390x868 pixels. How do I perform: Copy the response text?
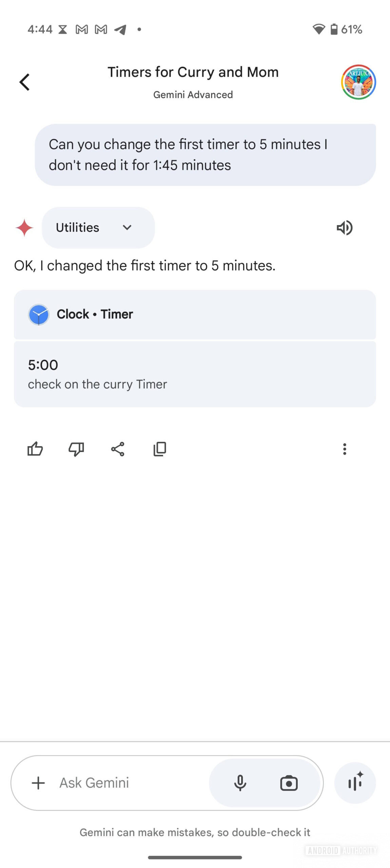click(x=160, y=449)
